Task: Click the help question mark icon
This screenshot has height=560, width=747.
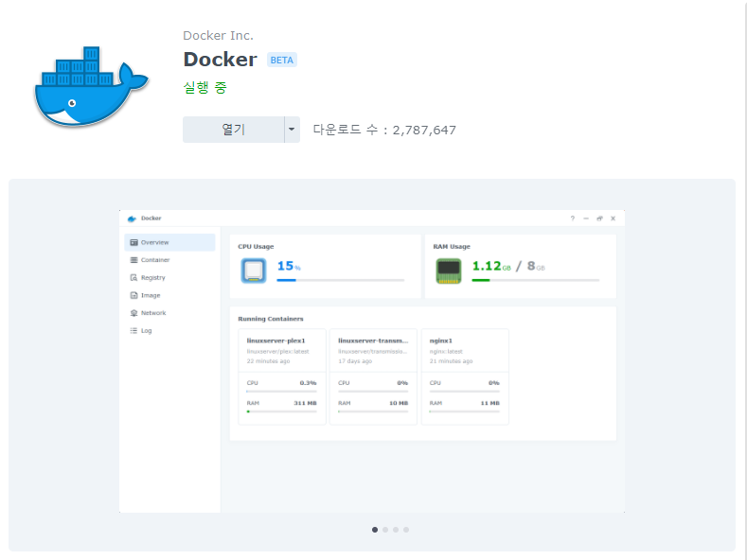Action: 573,219
